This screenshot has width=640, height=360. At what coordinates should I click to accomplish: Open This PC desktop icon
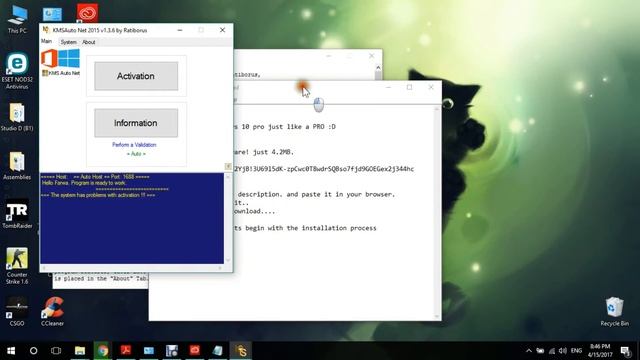[x=17, y=20]
